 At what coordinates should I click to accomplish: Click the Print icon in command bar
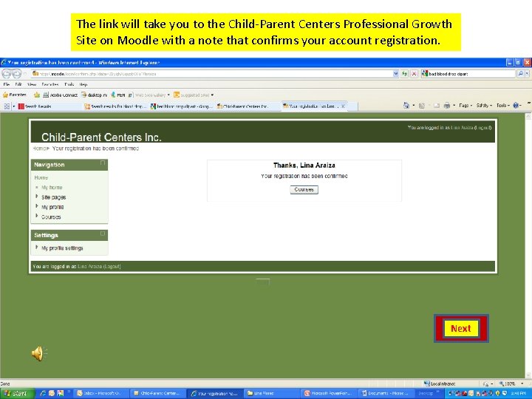pos(447,106)
